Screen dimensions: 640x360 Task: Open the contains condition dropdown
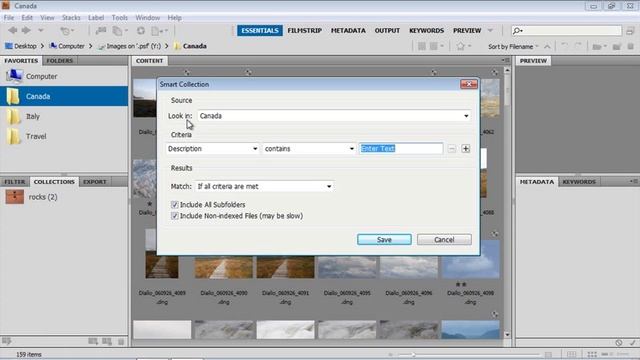point(309,149)
